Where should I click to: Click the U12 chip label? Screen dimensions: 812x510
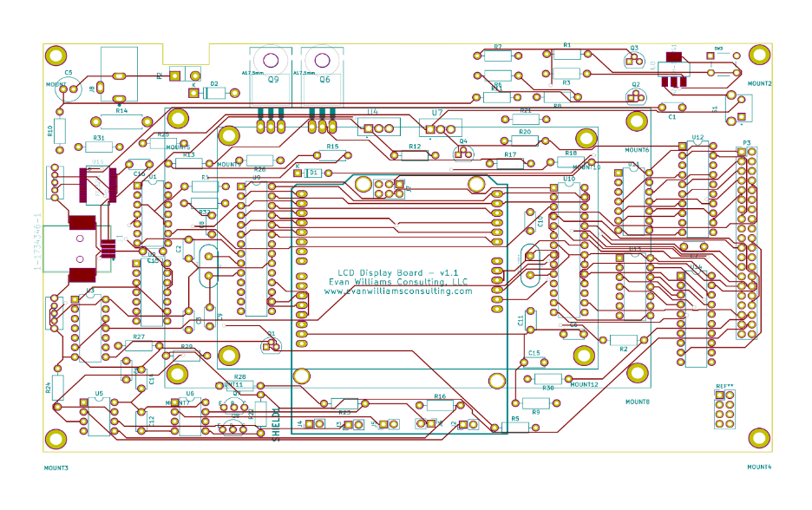697,138
